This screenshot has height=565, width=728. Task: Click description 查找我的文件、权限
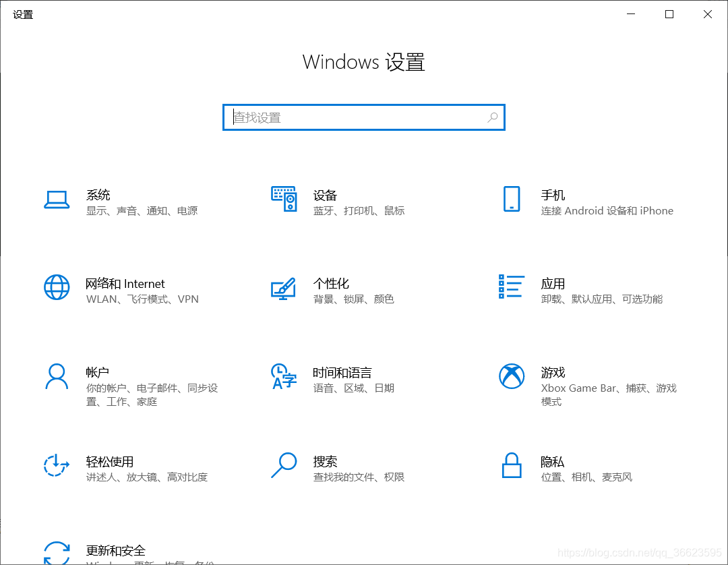pos(359,477)
